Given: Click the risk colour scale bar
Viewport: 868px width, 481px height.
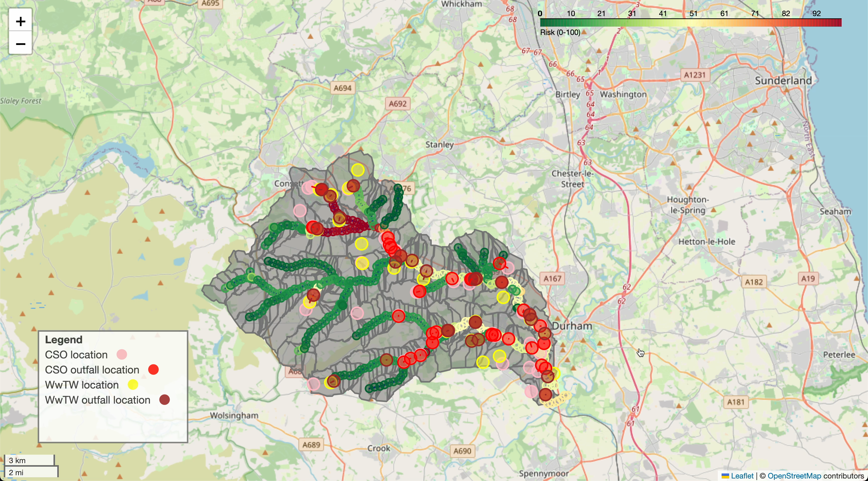Looking at the screenshot, I should pos(691,23).
